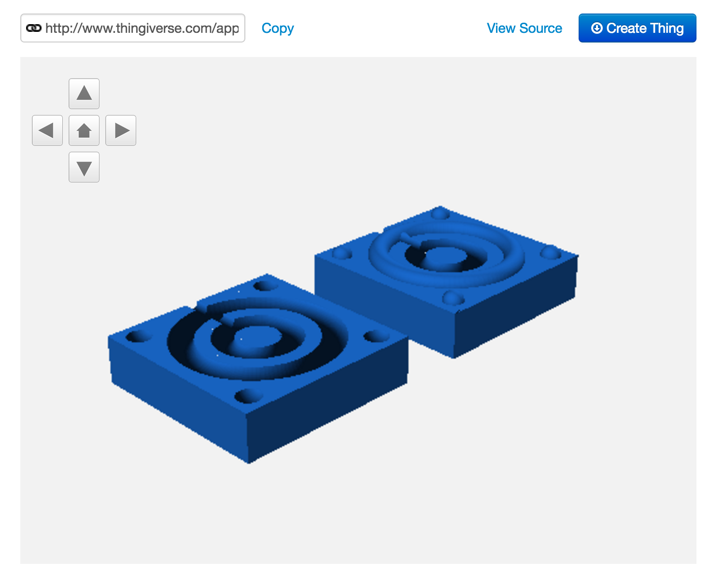This screenshot has width=710, height=588.
Task: Click the Create Thing button
Action: [x=638, y=28]
